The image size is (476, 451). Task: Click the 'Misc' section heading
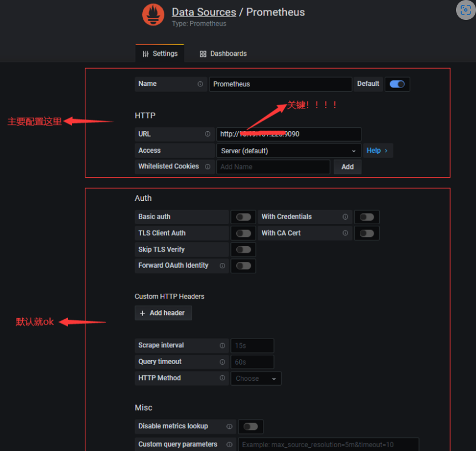(143, 408)
